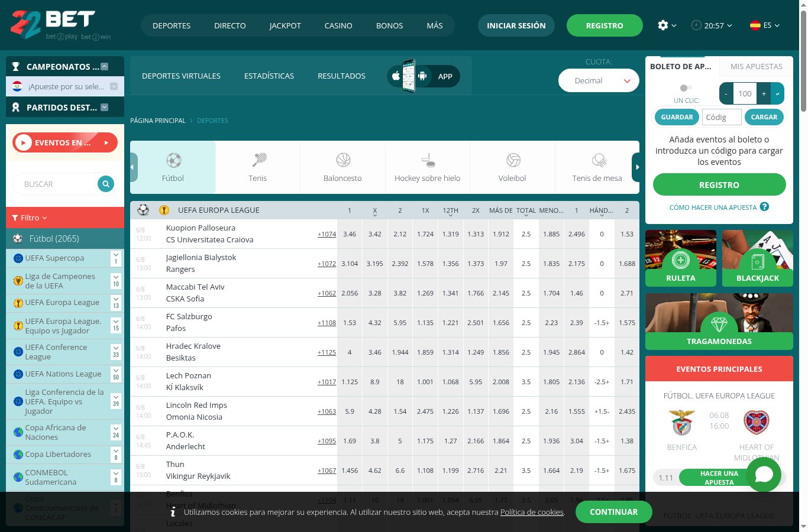Click the Heart of Midlothian crest

click(x=757, y=423)
